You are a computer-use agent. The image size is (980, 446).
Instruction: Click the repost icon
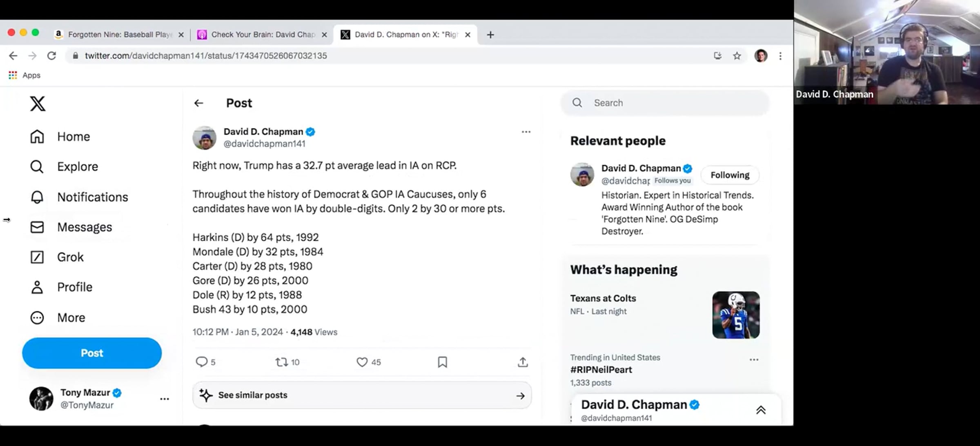[x=281, y=362]
